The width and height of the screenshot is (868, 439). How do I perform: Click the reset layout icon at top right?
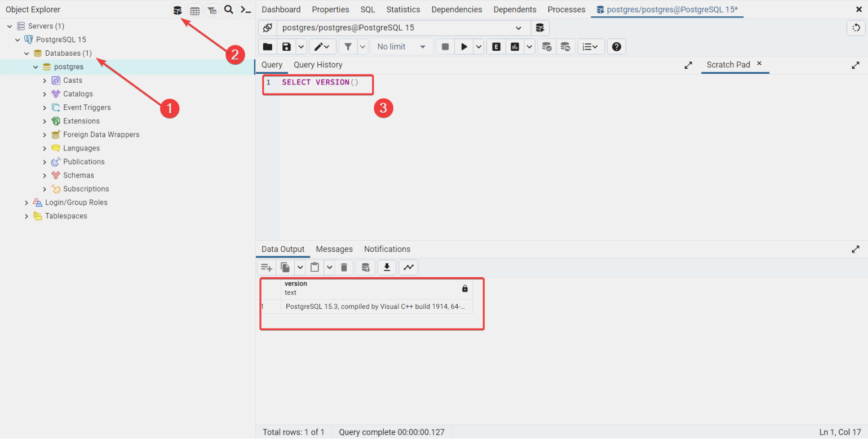[856, 28]
